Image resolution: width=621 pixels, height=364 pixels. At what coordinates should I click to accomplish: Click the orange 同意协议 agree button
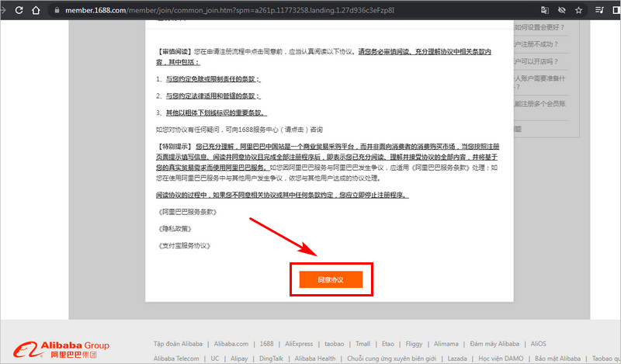(331, 278)
